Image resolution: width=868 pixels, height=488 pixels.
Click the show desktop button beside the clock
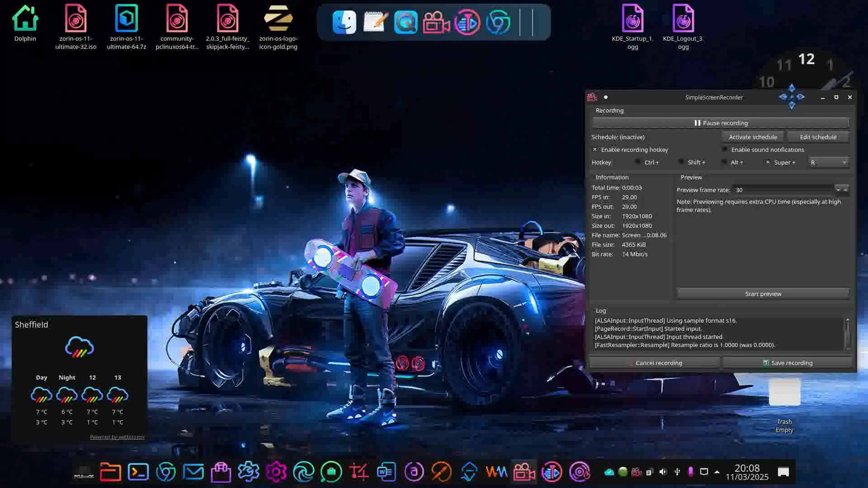(x=783, y=472)
